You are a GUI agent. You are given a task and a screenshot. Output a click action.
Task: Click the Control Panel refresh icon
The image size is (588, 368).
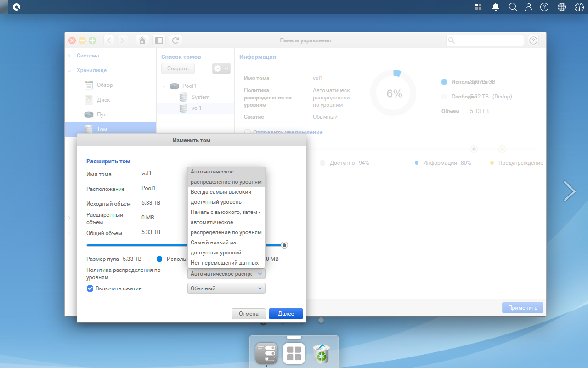tap(175, 40)
